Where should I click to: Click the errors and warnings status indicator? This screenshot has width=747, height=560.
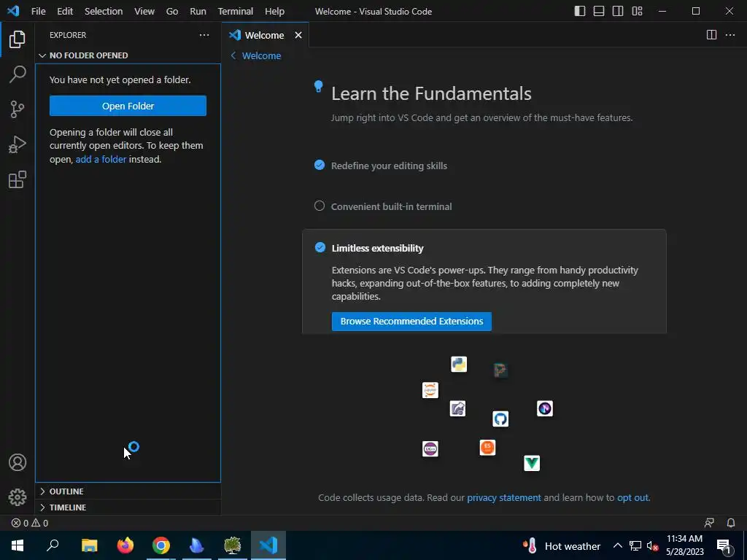[x=29, y=523]
